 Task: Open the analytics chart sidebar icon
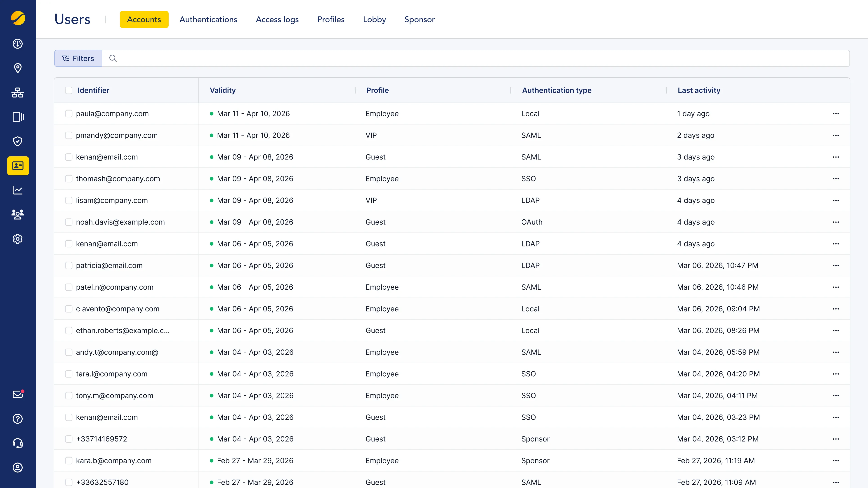(x=18, y=190)
